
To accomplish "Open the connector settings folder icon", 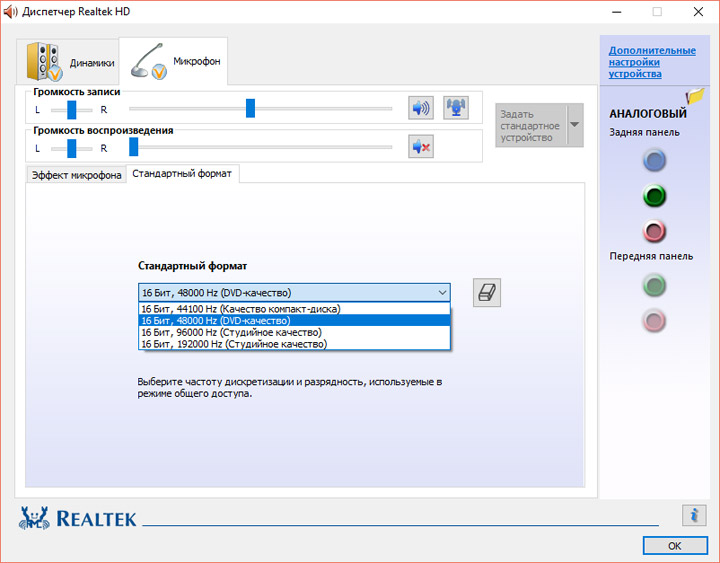I will (695, 96).
